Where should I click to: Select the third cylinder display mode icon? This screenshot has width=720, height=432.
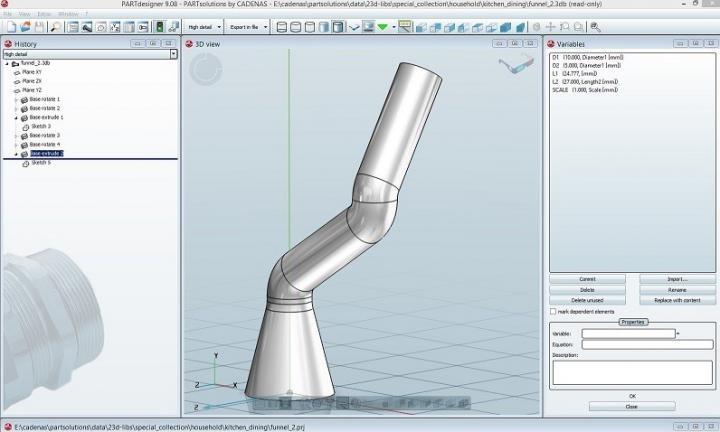coord(310,27)
